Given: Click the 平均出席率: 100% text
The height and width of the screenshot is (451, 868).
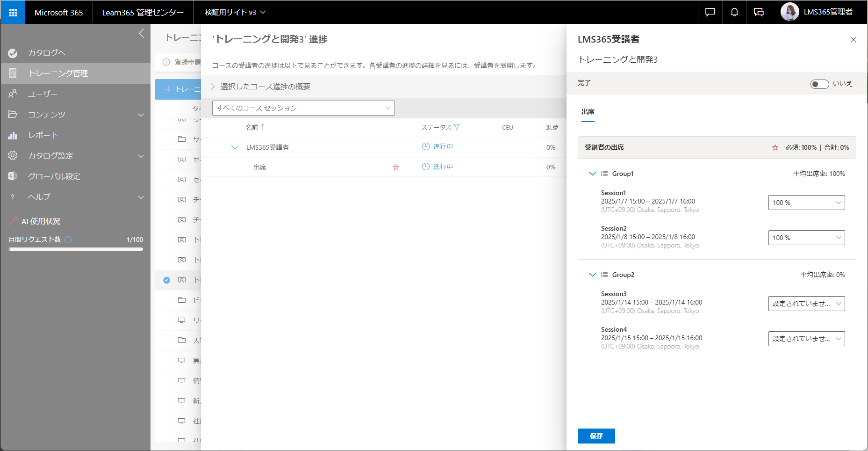Looking at the screenshot, I should [819, 174].
